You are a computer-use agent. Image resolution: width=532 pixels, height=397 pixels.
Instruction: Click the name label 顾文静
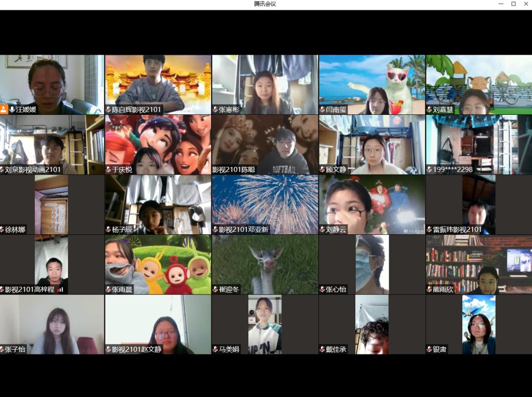(336, 169)
